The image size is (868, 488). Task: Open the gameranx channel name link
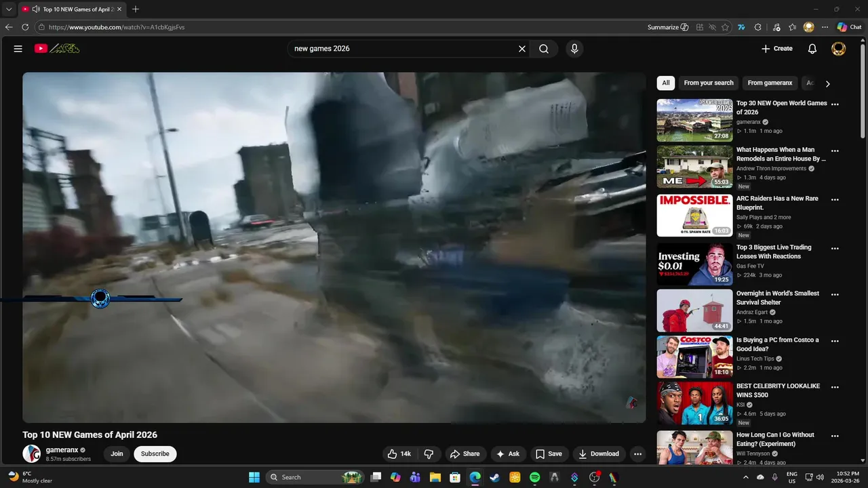62,450
